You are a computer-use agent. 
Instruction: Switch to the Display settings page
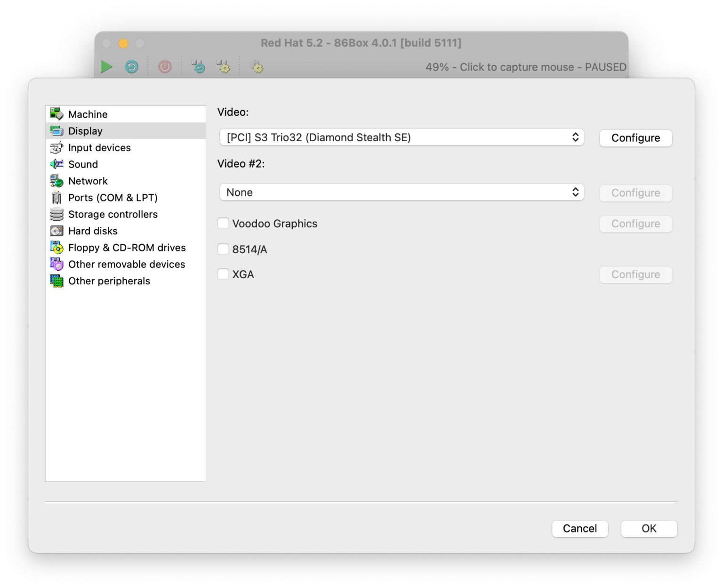click(x=85, y=130)
